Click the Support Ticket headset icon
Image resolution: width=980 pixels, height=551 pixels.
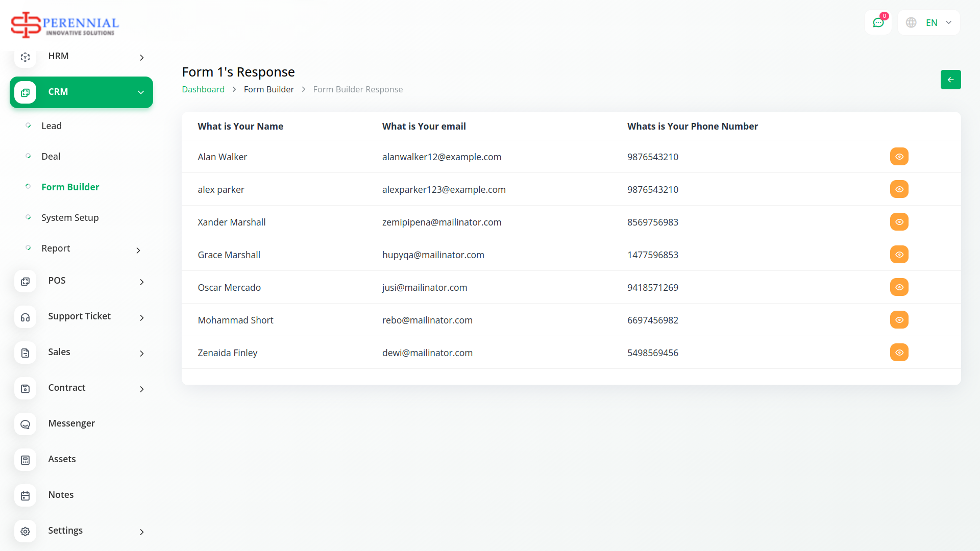click(25, 317)
